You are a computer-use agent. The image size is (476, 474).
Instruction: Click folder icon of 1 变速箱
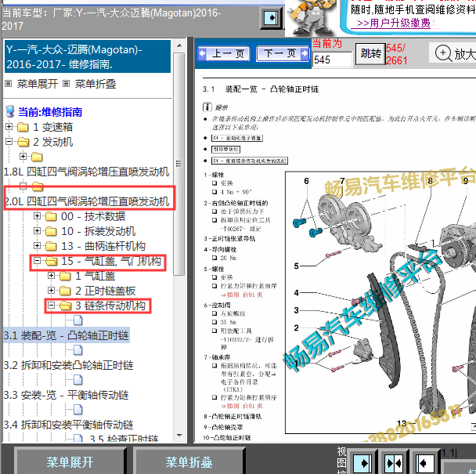[23, 127]
